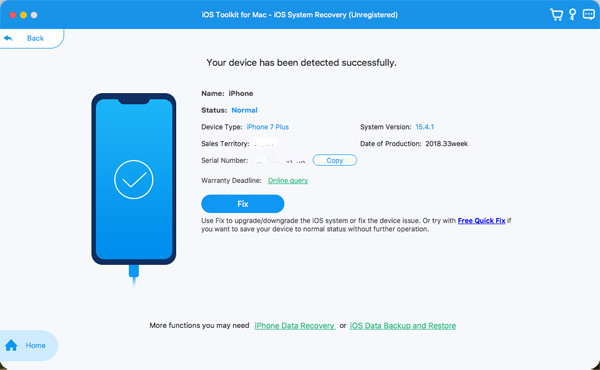This screenshot has width=600, height=370.
Task: Select the iPhone 7 Plus device type
Action: point(267,127)
